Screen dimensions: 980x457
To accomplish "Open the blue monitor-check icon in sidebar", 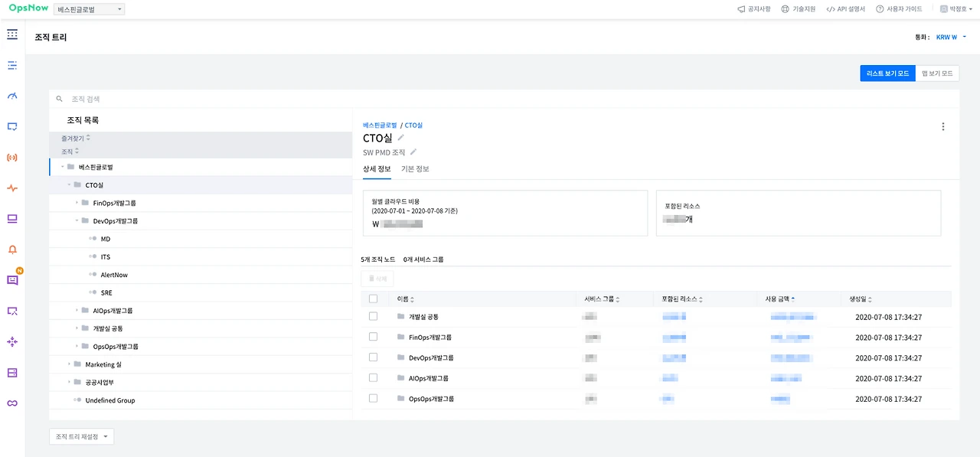I will point(12,127).
